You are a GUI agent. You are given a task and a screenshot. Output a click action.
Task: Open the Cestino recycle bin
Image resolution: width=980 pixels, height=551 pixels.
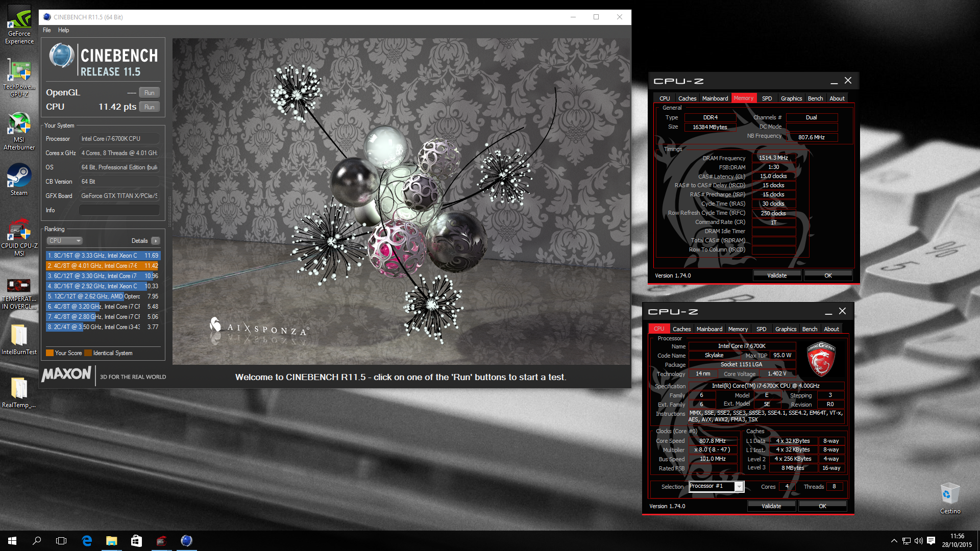click(950, 498)
